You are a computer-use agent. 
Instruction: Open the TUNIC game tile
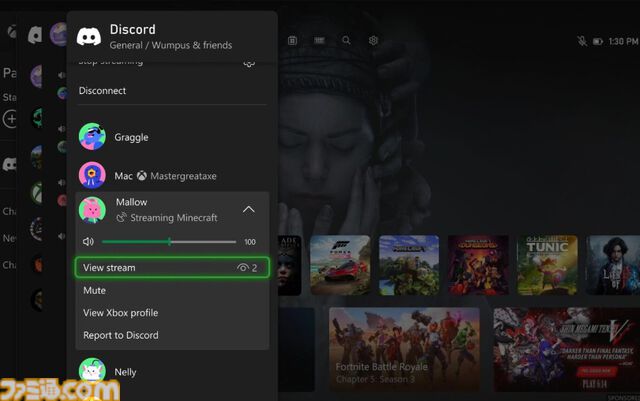[x=547, y=265]
